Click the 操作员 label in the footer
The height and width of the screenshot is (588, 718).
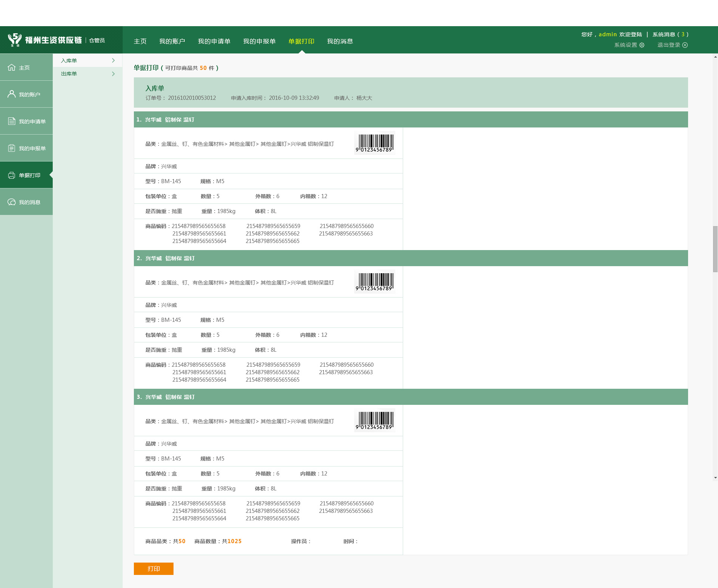click(301, 541)
